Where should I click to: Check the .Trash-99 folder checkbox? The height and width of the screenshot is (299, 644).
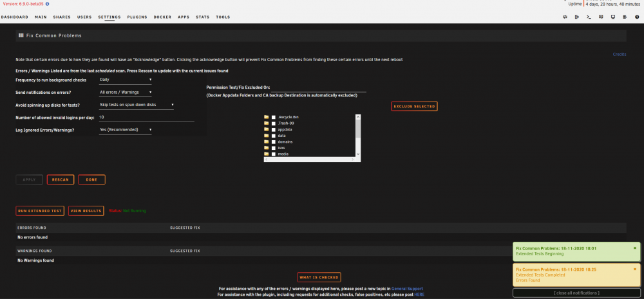274,123
